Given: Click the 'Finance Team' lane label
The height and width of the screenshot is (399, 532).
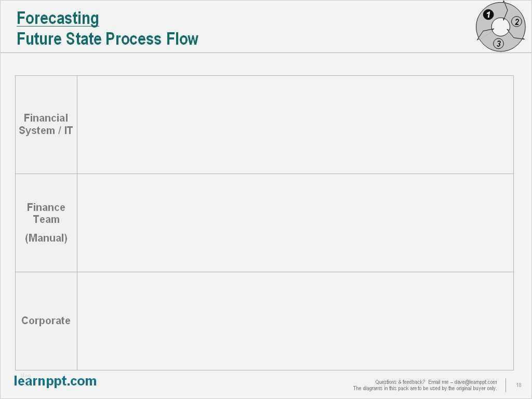Looking at the screenshot, I should click(x=46, y=213).
